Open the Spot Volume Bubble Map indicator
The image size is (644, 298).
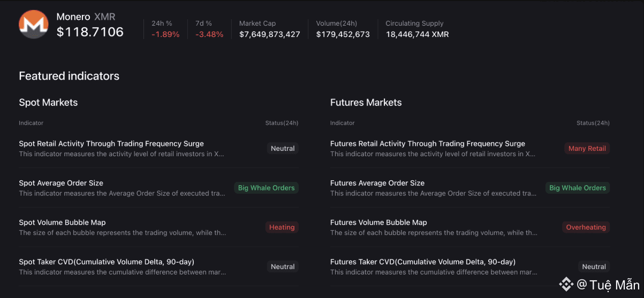(62, 223)
